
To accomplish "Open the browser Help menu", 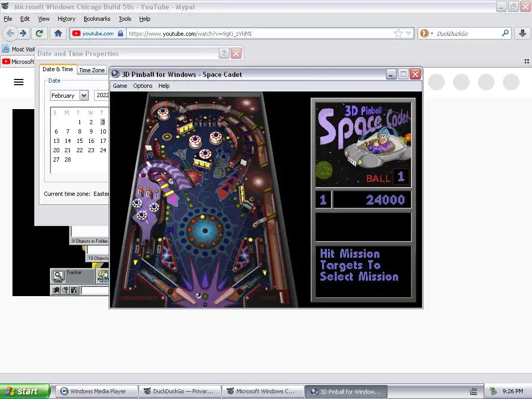I will pyautogui.click(x=144, y=19).
